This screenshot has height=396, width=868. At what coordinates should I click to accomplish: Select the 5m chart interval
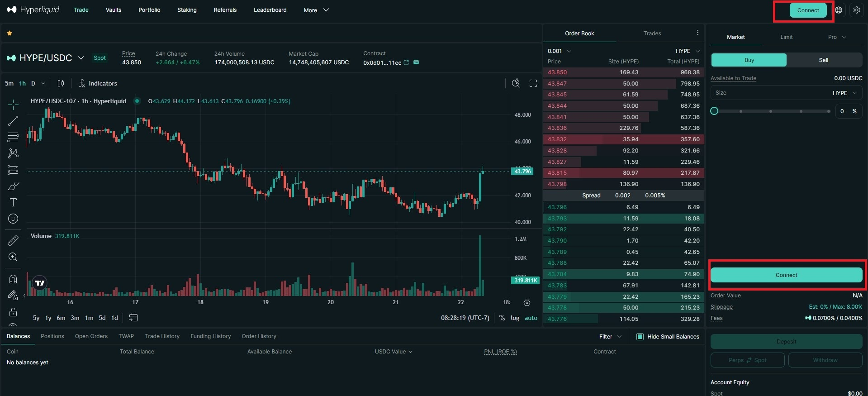point(9,83)
